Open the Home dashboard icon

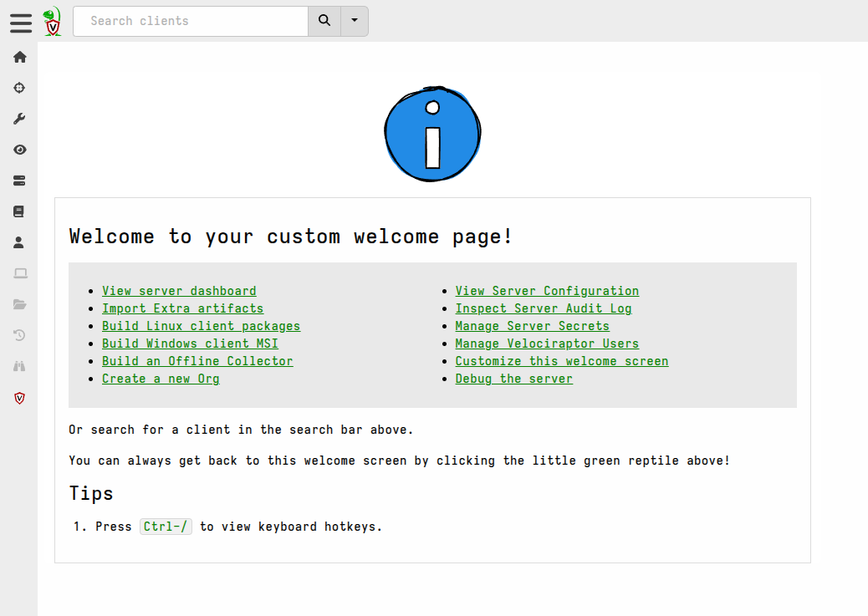point(19,57)
